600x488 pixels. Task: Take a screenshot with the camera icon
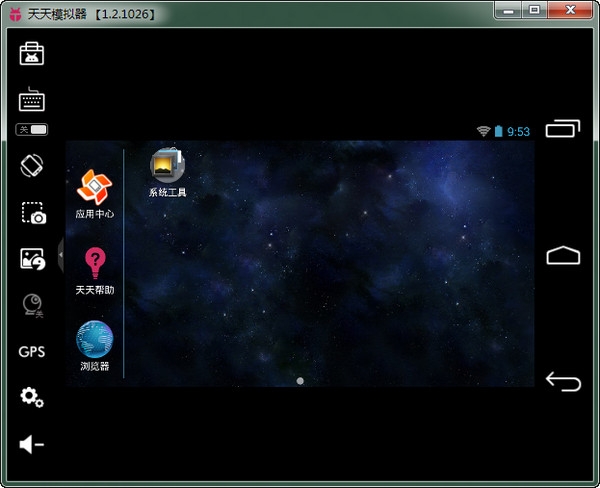tap(32, 213)
